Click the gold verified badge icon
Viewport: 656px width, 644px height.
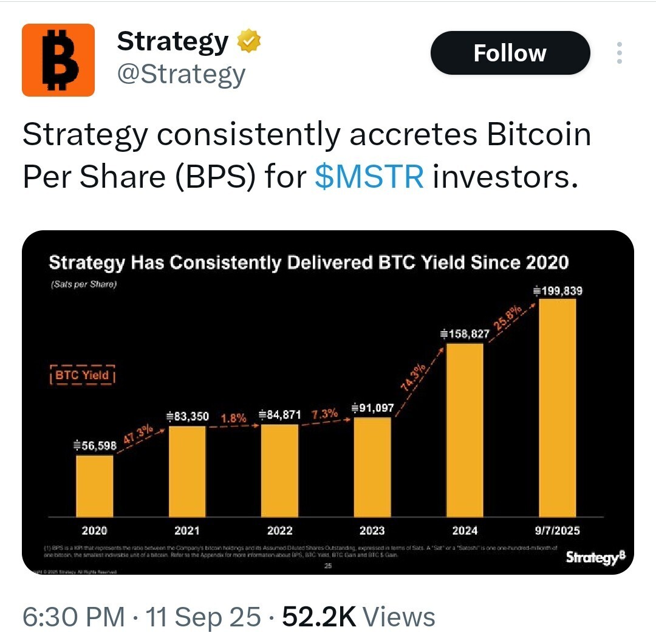[x=249, y=41]
